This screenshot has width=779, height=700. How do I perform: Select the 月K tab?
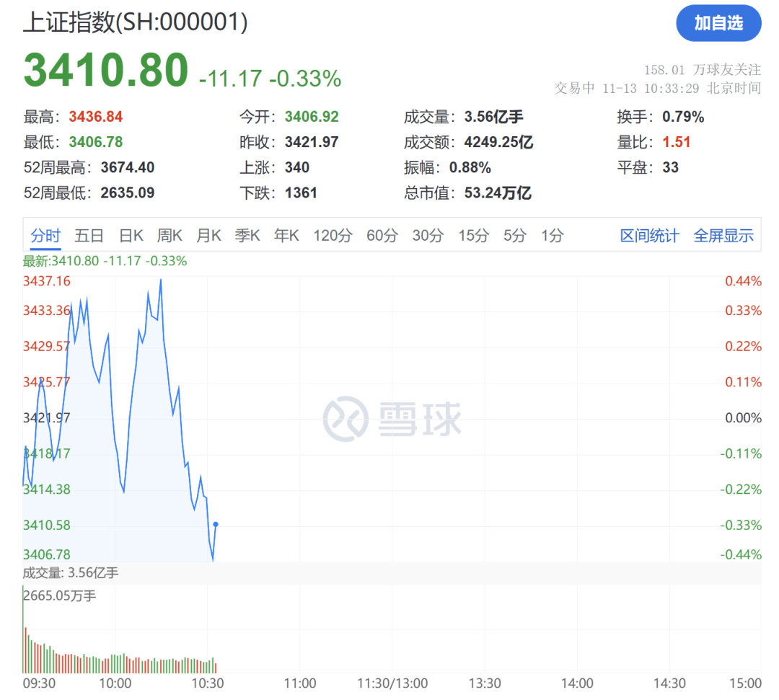208,236
